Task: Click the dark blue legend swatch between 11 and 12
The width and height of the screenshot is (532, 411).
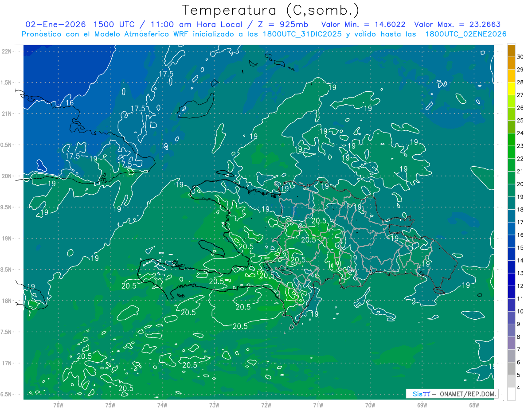Action: pos(511,292)
